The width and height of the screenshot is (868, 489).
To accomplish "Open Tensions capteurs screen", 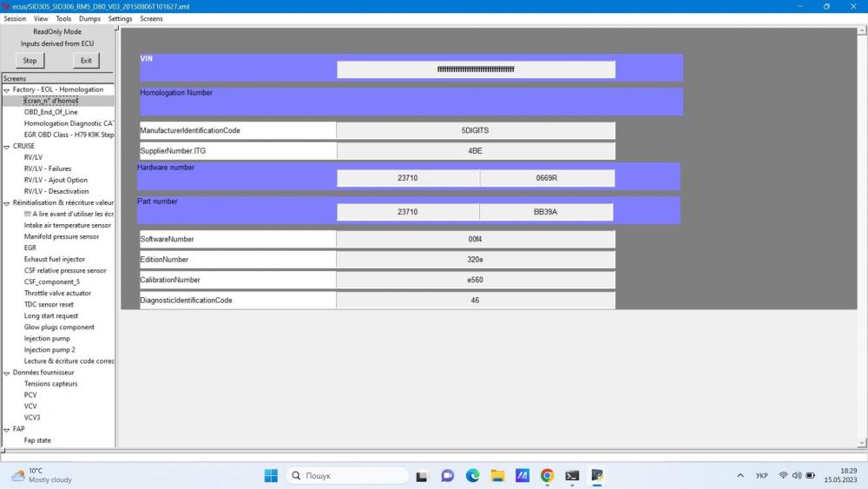I will [51, 384].
